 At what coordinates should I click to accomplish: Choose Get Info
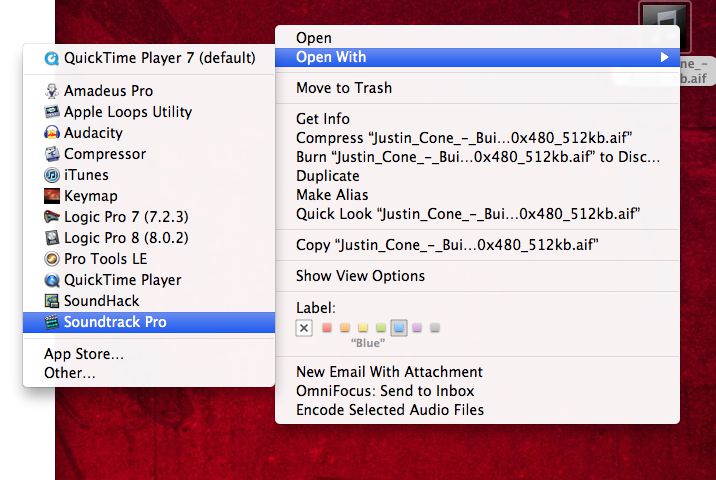[x=477, y=119]
